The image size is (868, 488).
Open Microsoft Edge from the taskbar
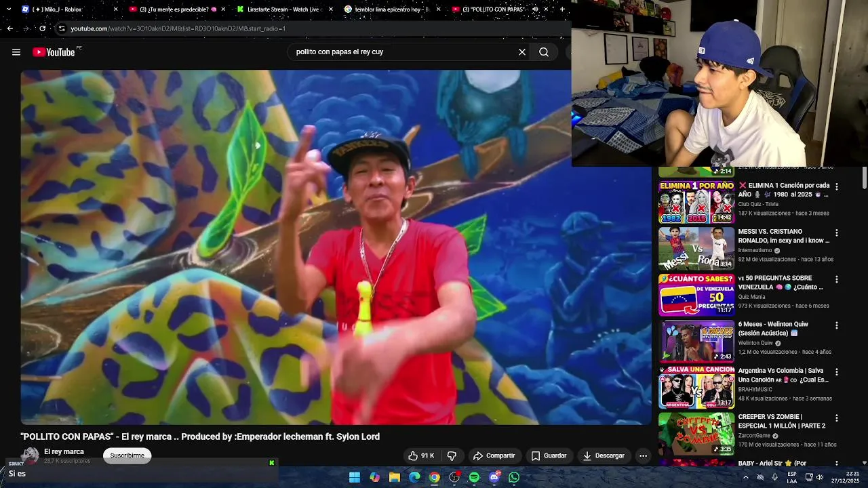click(x=414, y=477)
